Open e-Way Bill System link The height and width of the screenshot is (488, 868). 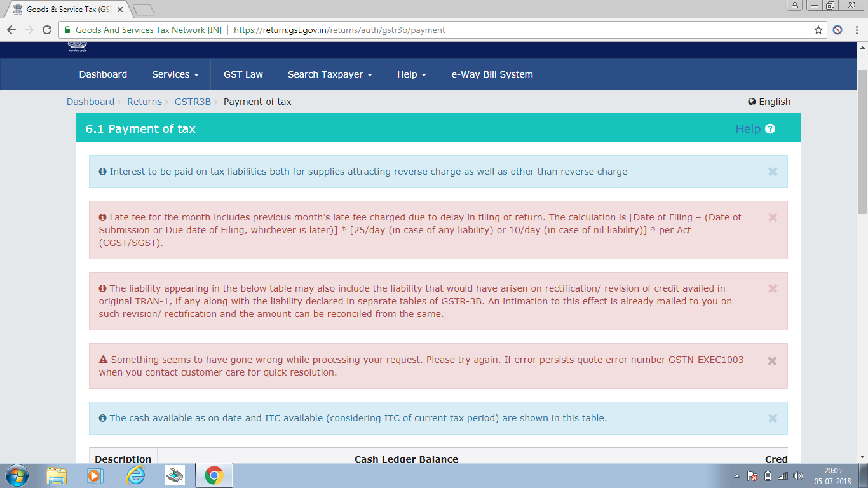492,74
